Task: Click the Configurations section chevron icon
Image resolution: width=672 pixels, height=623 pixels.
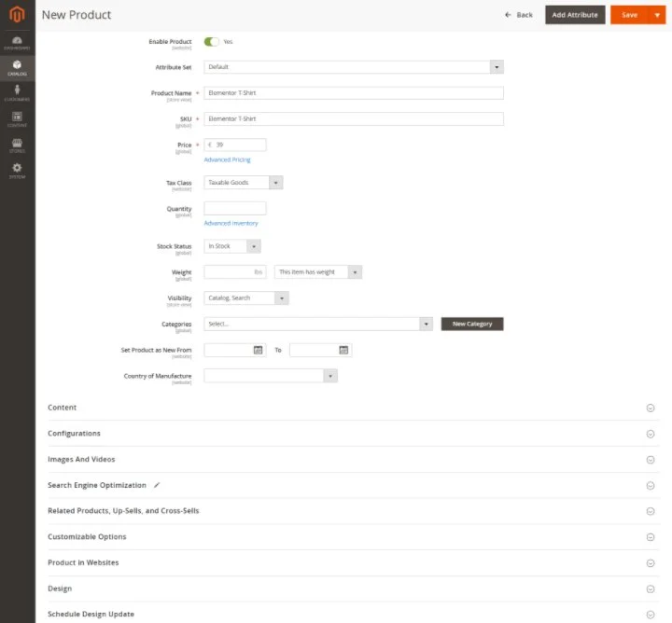Action: pos(651,434)
